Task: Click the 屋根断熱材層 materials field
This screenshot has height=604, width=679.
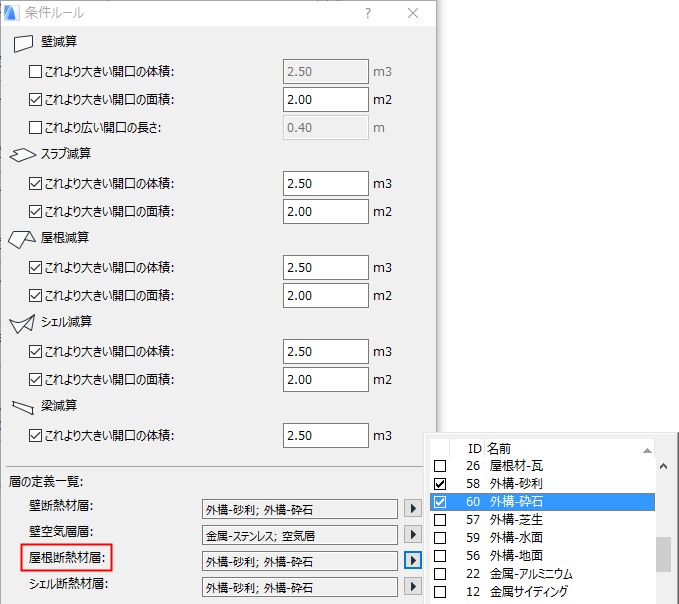Action: [x=300, y=561]
